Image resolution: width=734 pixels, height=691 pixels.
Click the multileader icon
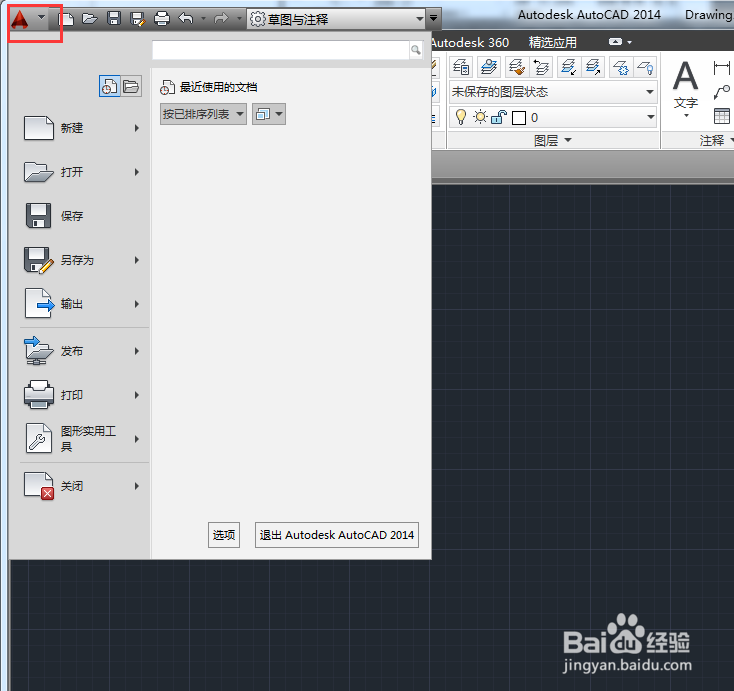[x=722, y=92]
